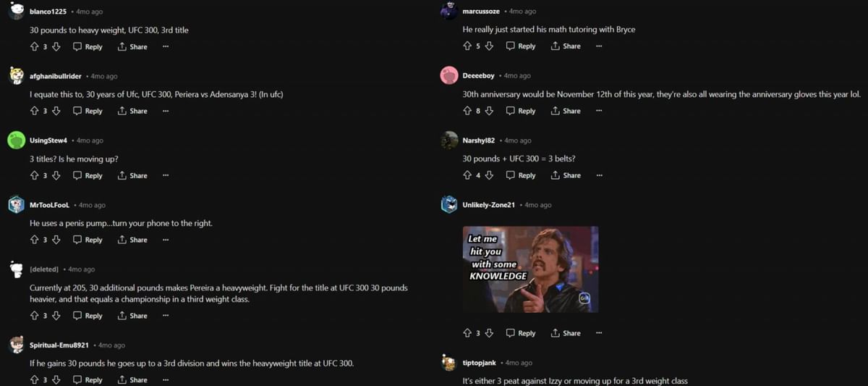868x386 pixels.
Task: Share marcussoze's comment
Action: pyautogui.click(x=566, y=46)
